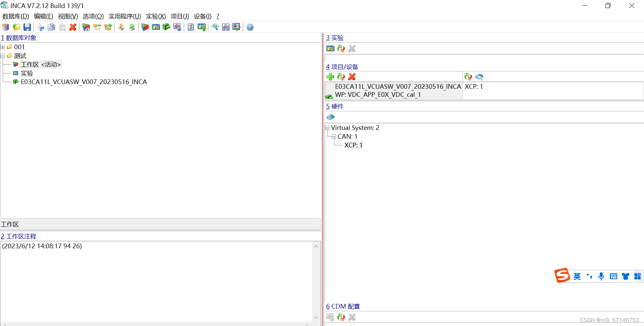
Task: Click the hardware search icon next to XCP refresh
Action: (479, 77)
